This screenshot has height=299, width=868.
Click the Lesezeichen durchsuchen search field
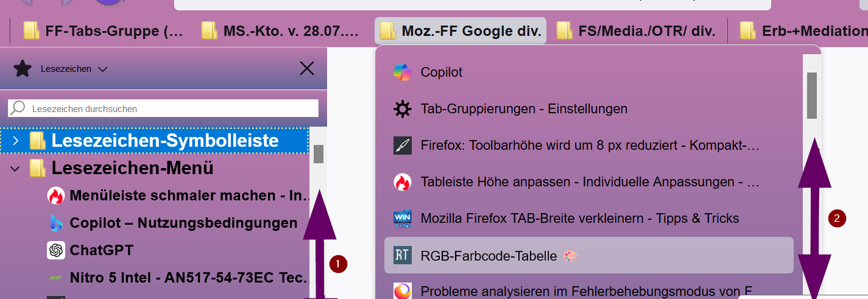pos(163,108)
